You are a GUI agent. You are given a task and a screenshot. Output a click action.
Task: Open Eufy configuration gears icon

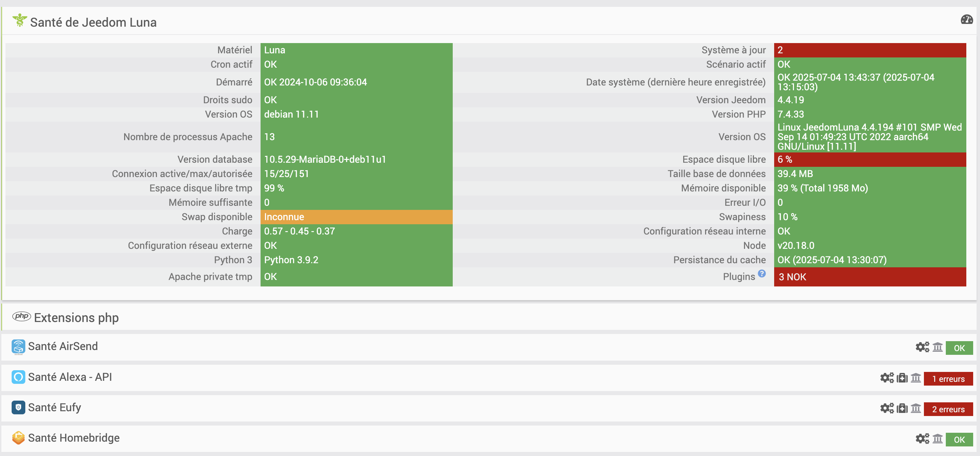[x=887, y=408]
